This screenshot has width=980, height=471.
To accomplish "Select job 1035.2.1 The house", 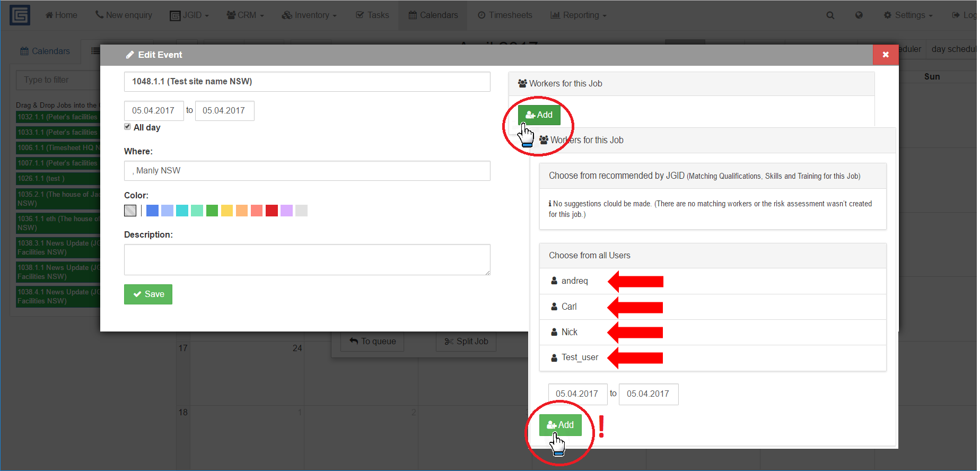I will pos(58,199).
